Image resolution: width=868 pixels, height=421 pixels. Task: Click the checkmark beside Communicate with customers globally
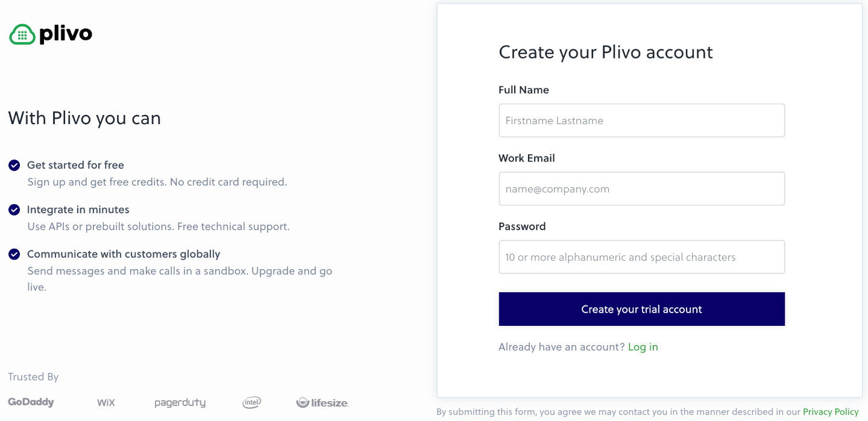pos(14,254)
